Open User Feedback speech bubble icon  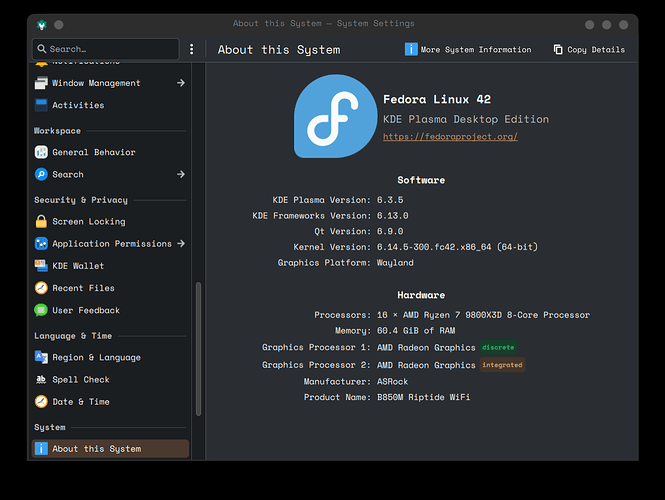41,310
